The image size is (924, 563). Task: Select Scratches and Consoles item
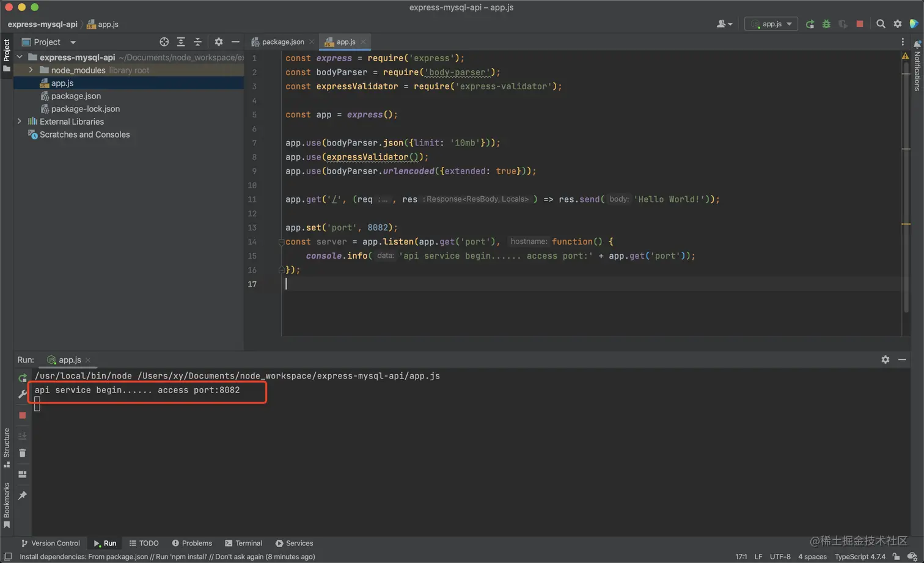point(84,134)
